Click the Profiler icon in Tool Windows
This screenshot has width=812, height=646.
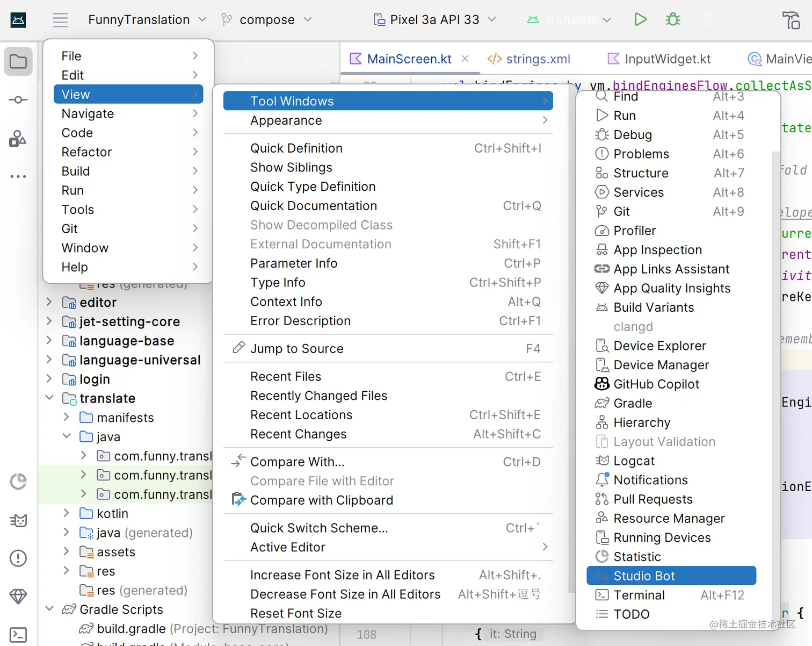(602, 231)
